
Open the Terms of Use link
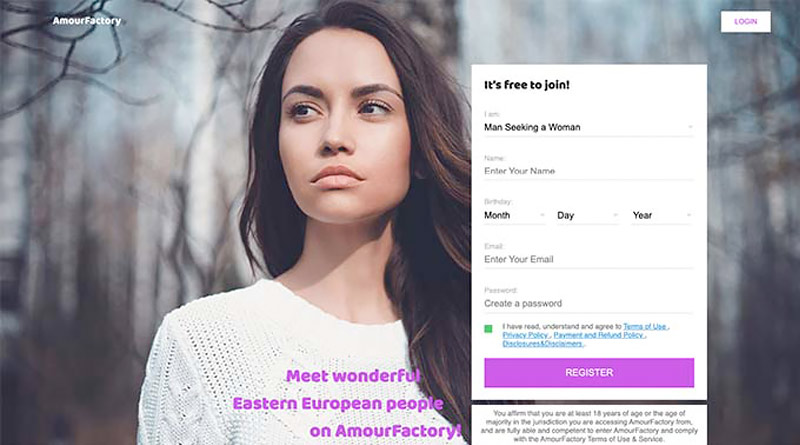point(645,327)
